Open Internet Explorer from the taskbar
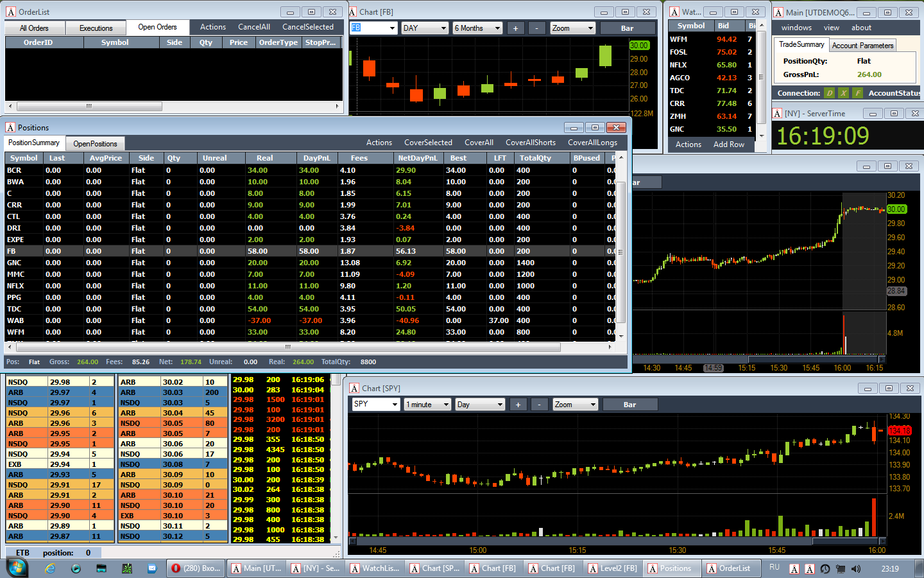Image resolution: width=924 pixels, height=578 pixels. point(50,568)
